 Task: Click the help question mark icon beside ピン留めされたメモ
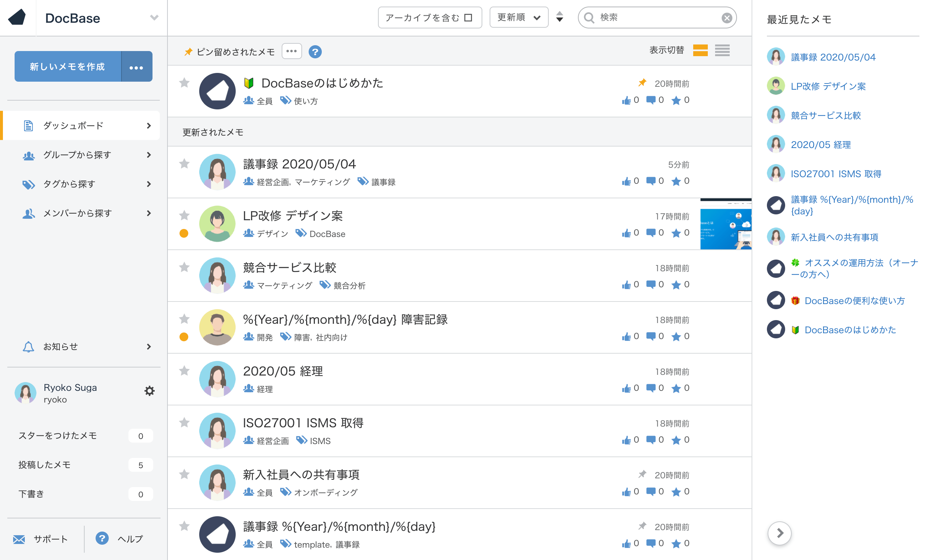315,52
